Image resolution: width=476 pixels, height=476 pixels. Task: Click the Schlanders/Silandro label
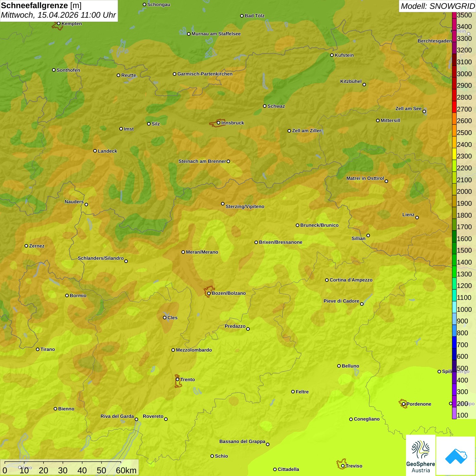click(101, 258)
